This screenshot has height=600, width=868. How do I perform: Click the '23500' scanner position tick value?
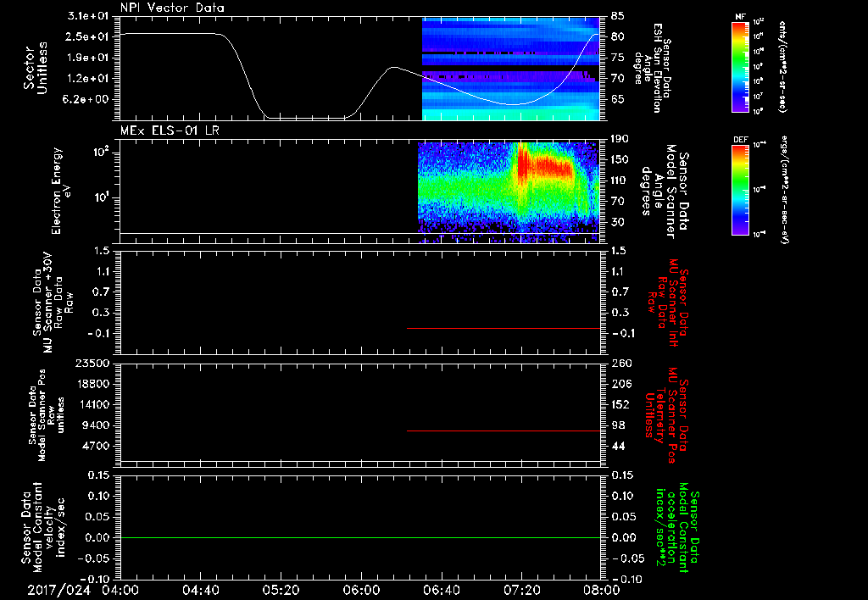92,364
